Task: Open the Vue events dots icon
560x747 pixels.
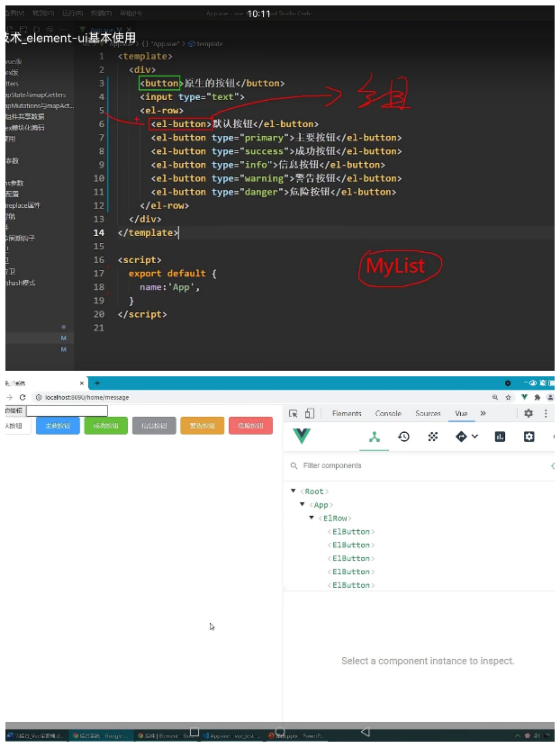Action: click(433, 437)
